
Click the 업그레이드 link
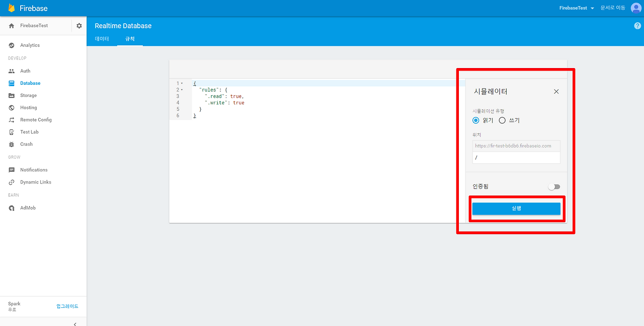[x=67, y=306]
